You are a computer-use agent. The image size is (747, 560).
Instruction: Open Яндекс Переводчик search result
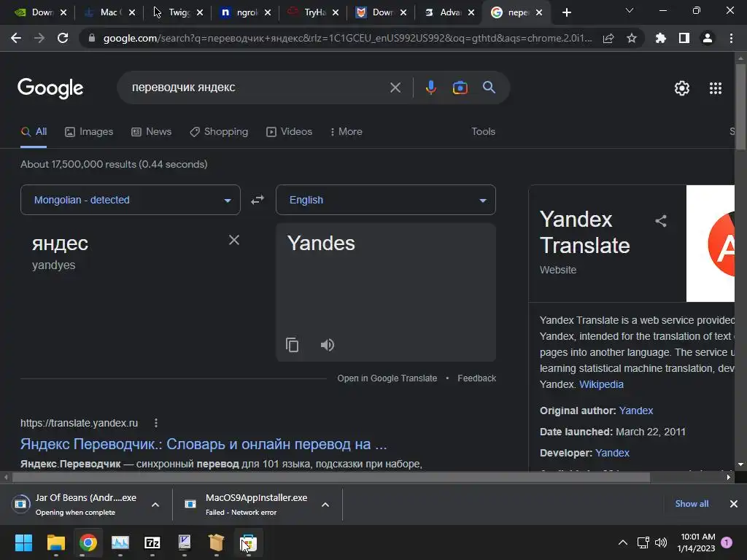point(204,444)
